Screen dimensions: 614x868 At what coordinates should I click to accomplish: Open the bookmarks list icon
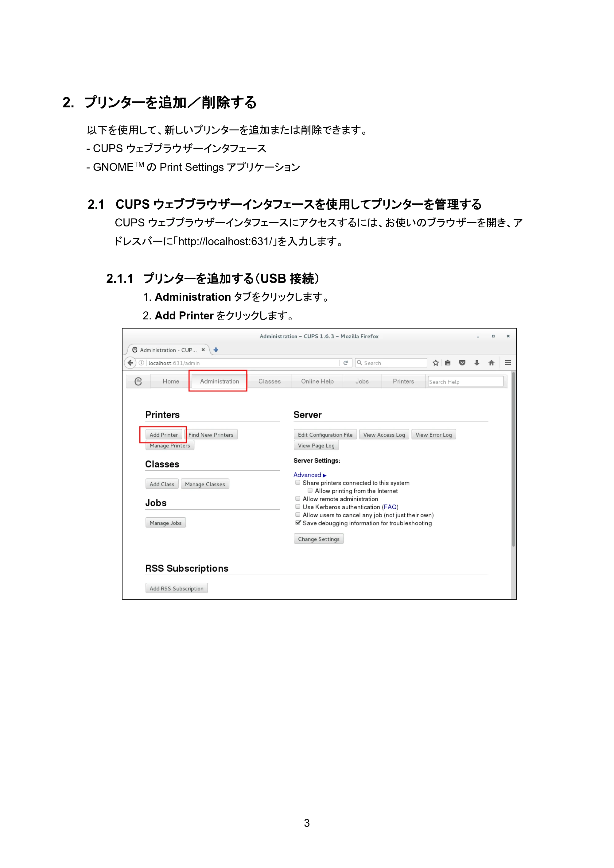[x=448, y=363]
